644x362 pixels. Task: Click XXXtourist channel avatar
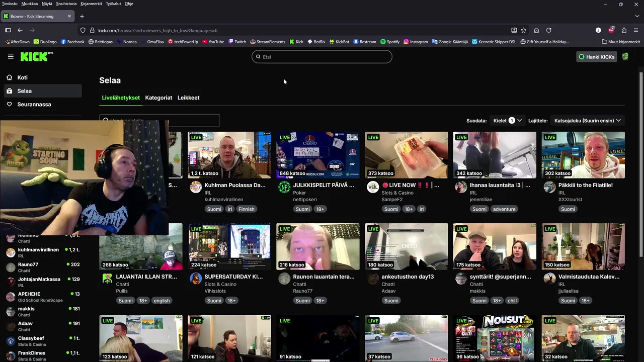(549, 188)
